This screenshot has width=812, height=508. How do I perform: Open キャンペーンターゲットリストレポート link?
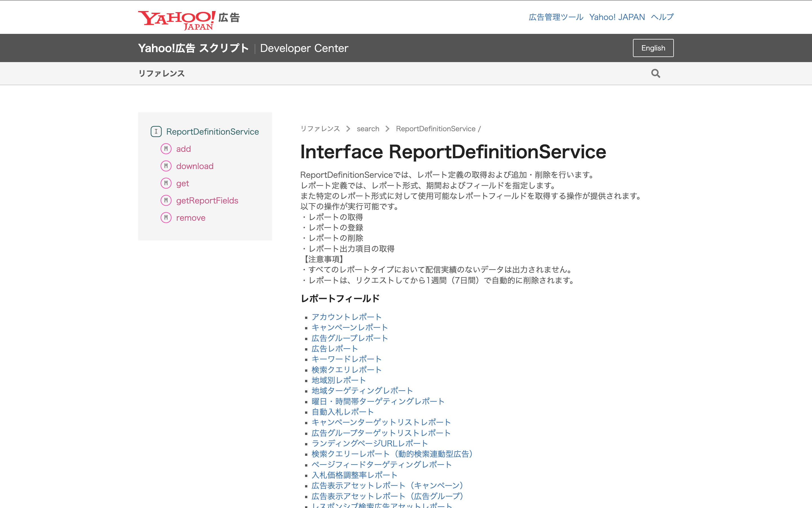click(x=381, y=422)
